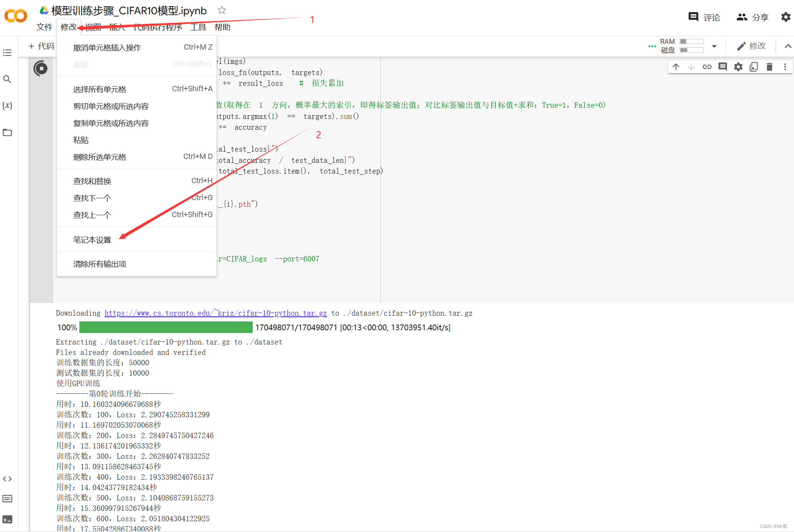Star the notebook with the star icon
Viewport: 794px width, 532px height.
(222, 10)
